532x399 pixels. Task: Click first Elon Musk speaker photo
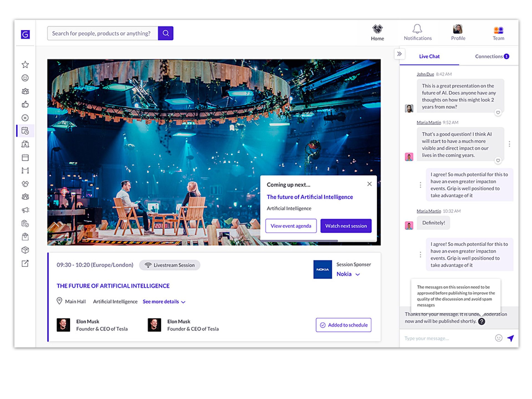[x=63, y=325]
